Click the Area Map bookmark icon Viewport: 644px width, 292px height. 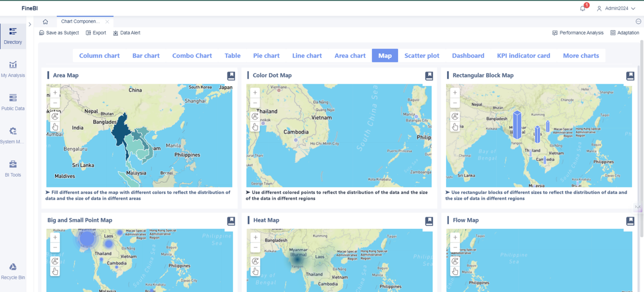tap(231, 76)
